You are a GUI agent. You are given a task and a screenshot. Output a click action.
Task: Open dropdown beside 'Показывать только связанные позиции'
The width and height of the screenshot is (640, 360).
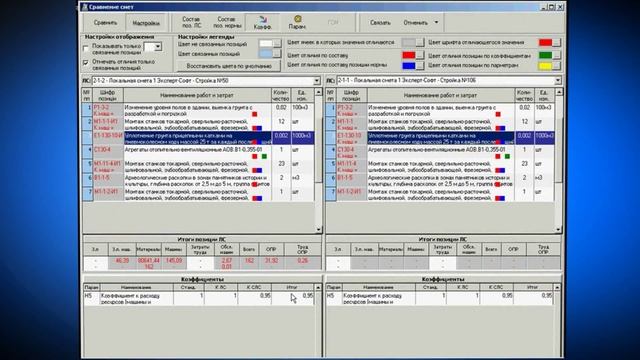pos(158,47)
